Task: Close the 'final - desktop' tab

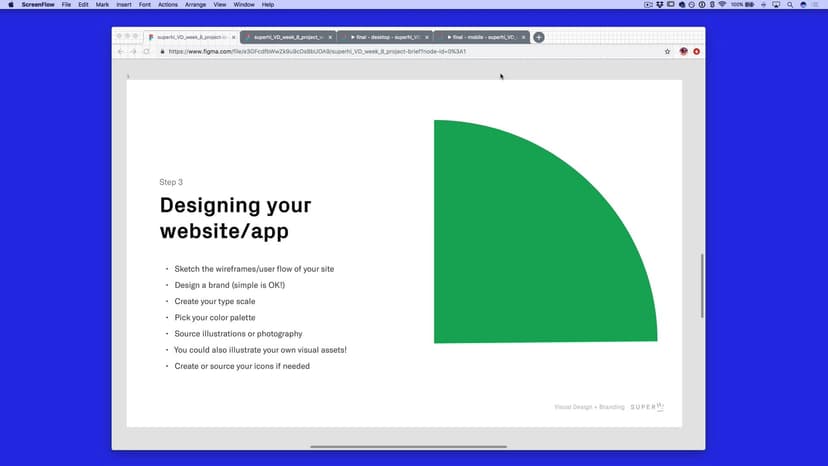Action: 427,37
